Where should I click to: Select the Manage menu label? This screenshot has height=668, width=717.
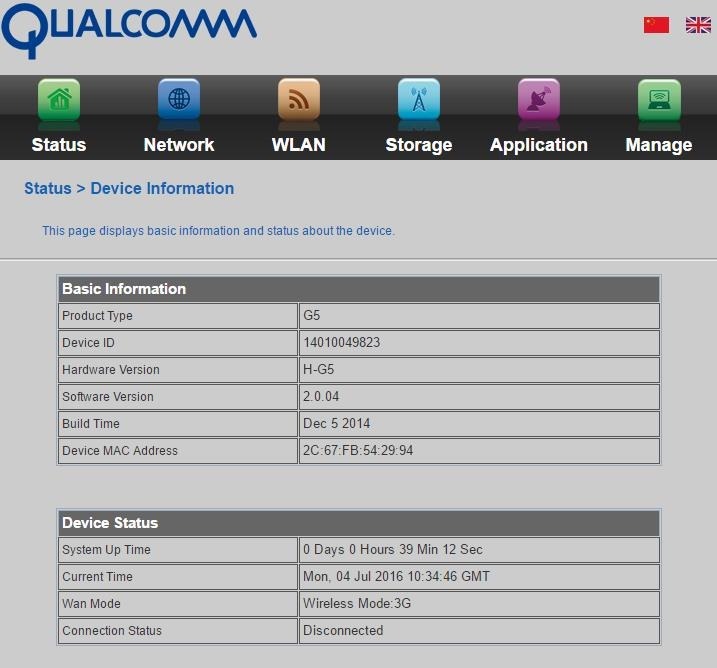(x=659, y=145)
